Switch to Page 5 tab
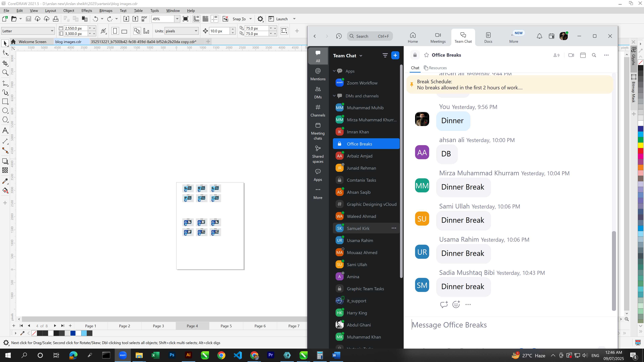644x362 pixels. pos(226,326)
